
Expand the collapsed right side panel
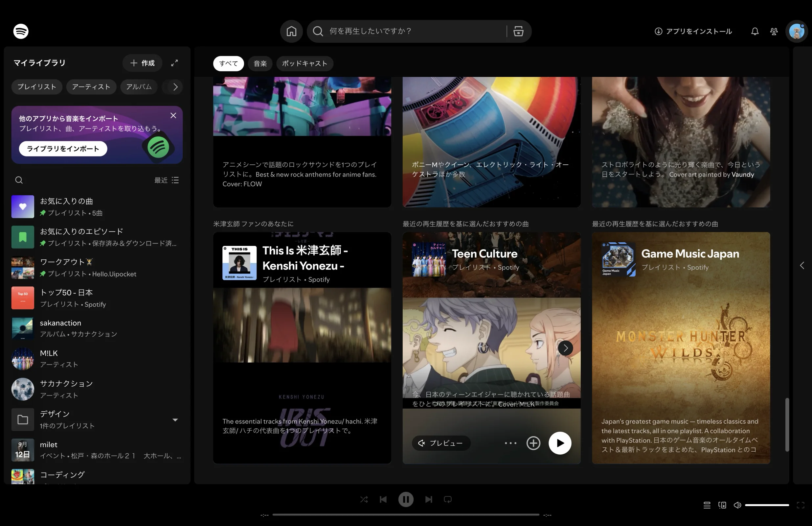(x=802, y=265)
